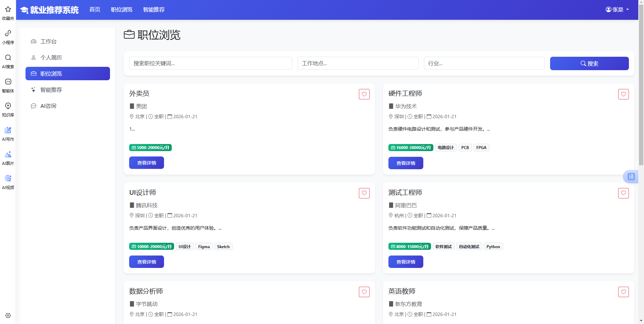Image resolution: width=644 pixels, height=324 pixels.
Task: View details of the 外卖员 job
Action: [147, 163]
